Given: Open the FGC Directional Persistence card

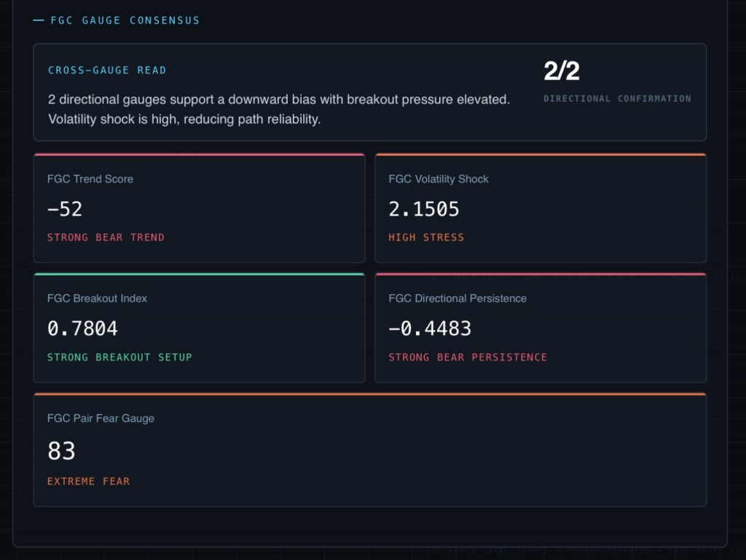Looking at the screenshot, I should [541, 328].
